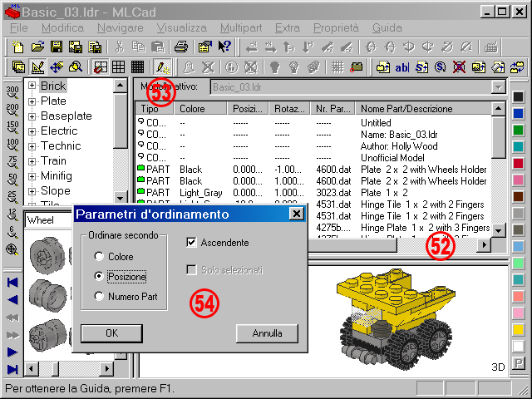Pick the yellow color swatch

point(518,329)
